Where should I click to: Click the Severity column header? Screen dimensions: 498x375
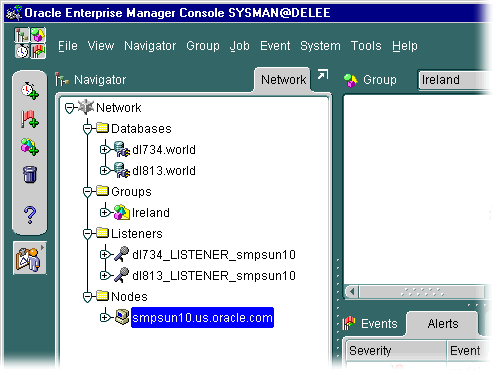click(396, 350)
